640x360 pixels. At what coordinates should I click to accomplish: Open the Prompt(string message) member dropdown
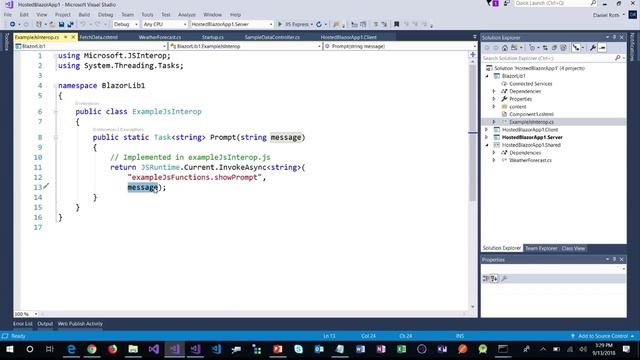399,47
